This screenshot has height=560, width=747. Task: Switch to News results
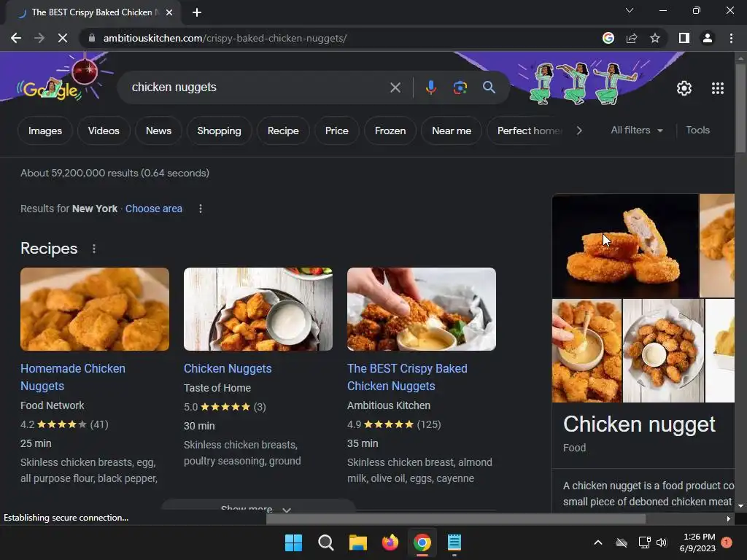tap(158, 131)
